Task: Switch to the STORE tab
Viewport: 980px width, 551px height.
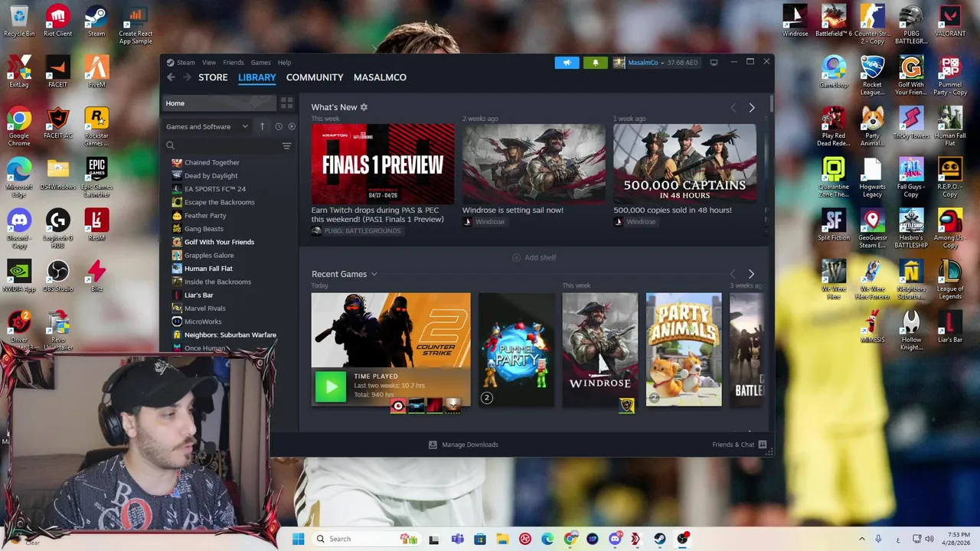Action: pyautogui.click(x=213, y=77)
